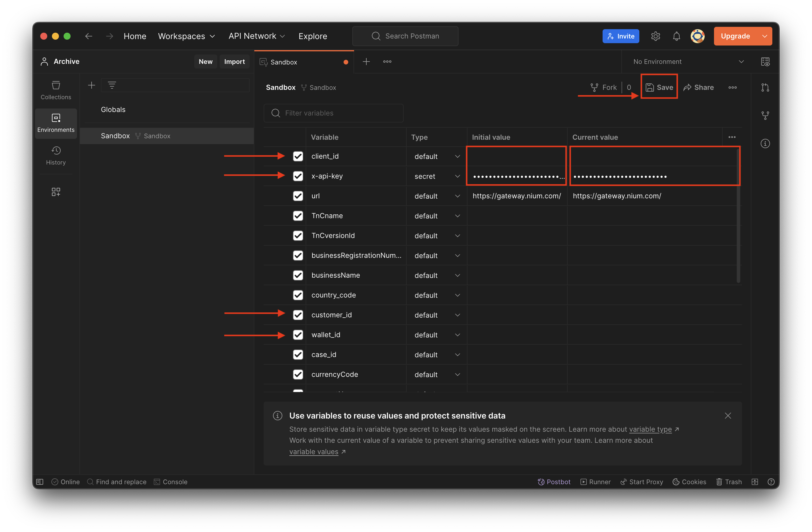812x532 pixels.
Task: Disable the TnCname variable checkbox
Action: (298, 216)
